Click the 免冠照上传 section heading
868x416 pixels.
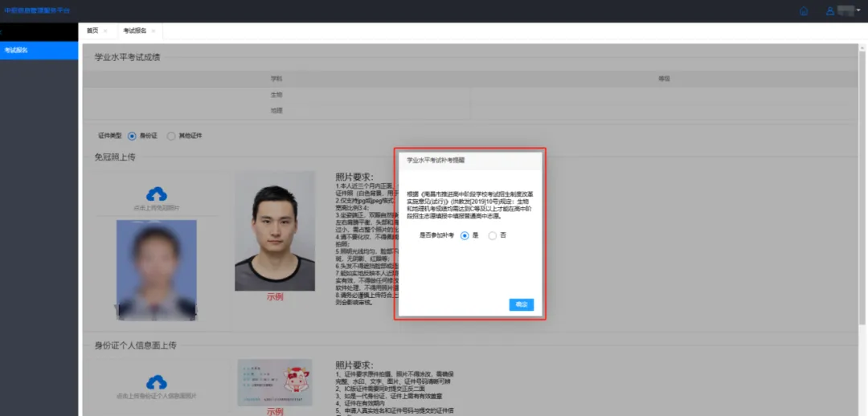tap(115, 157)
